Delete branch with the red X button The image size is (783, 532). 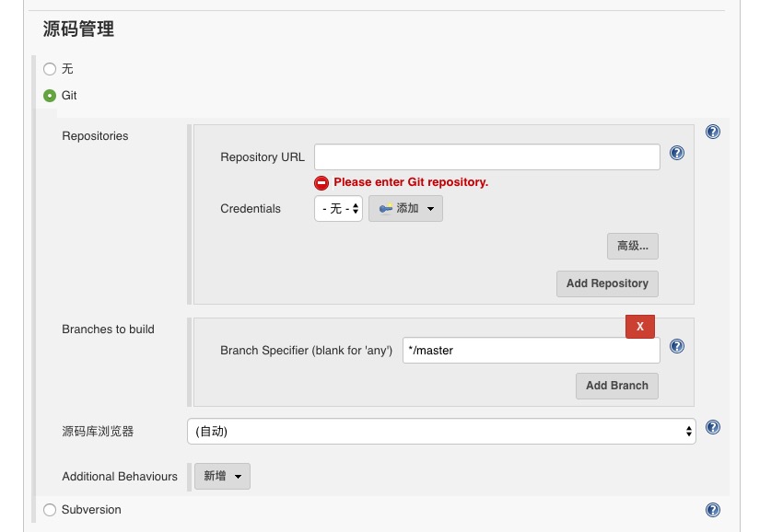pyautogui.click(x=639, y=327)
